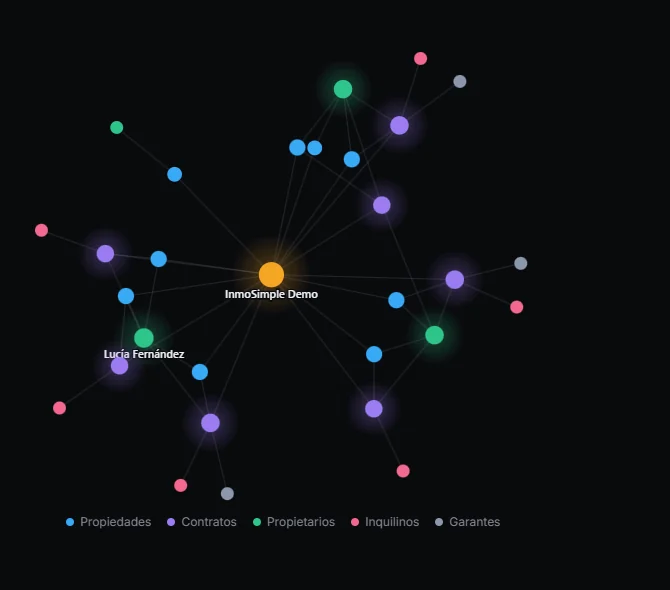Click the blue property node below-left of center, near bottom purple
This screenshot has width=670, height=590.
click(x=200, y=372)
